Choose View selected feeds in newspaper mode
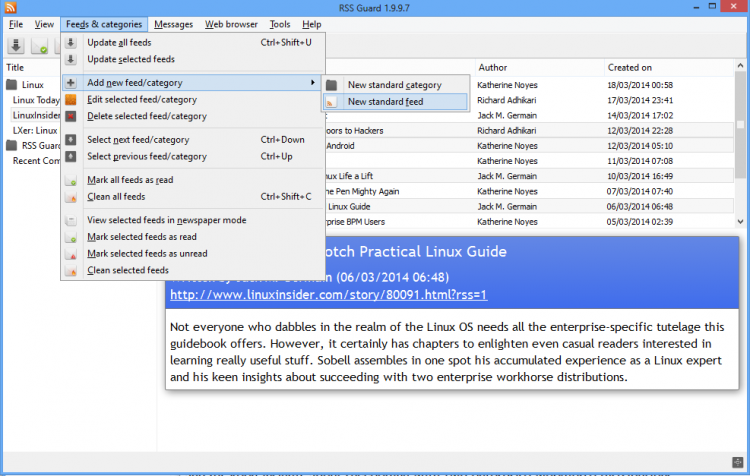Image resolution: width=750 pixels, height=476 pixels. coord(193,220)
